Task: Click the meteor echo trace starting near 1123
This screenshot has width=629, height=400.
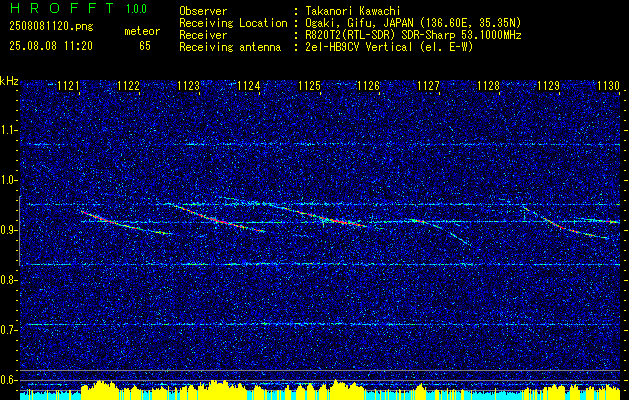Action: [217, 218]
